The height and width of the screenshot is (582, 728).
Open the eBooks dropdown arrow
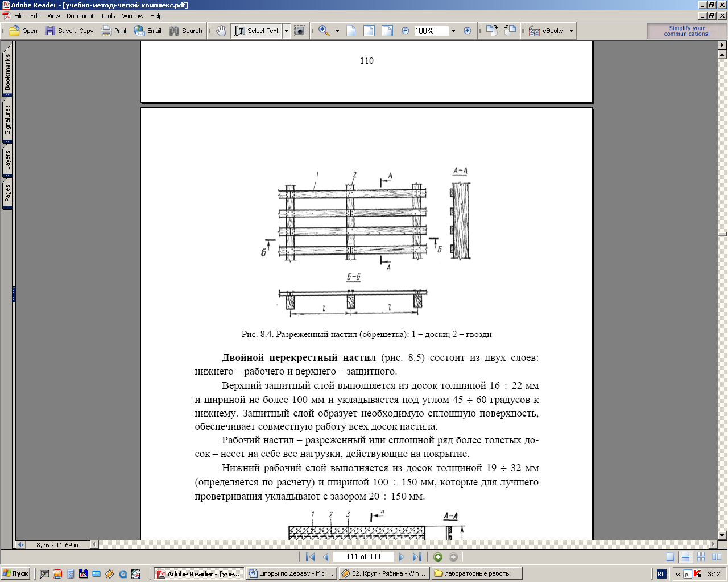571,31
